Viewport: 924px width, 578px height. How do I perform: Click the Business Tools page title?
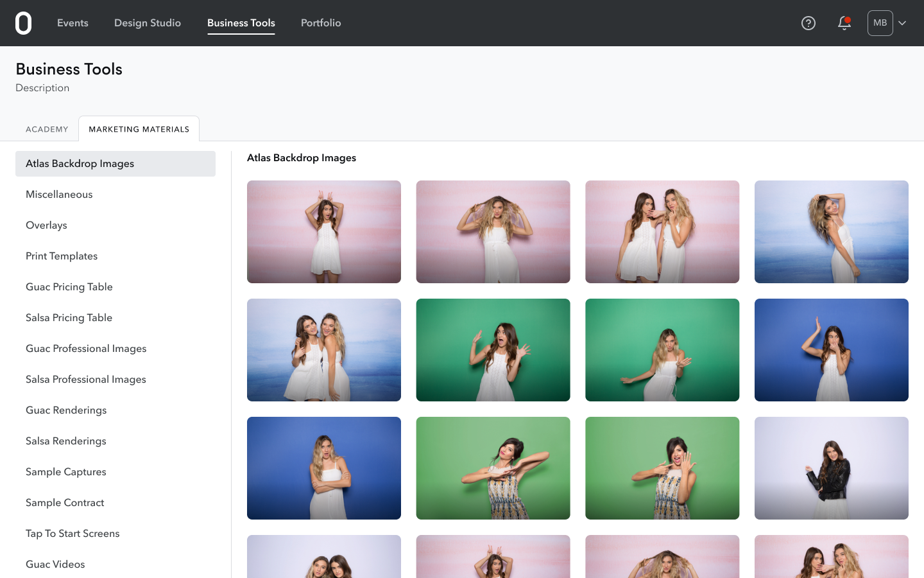pos(69,69)
